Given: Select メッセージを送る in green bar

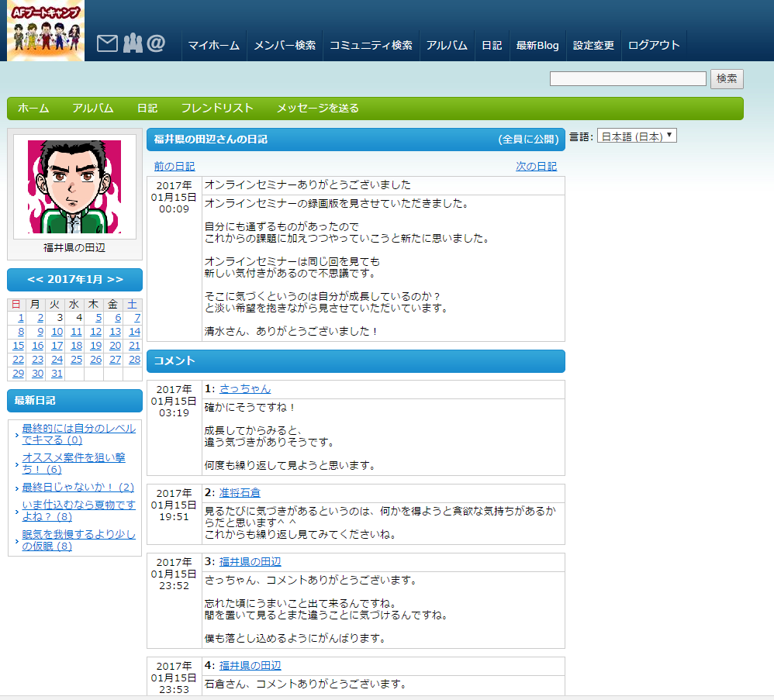Looking at the screenshot, I should tap(317, 109).
